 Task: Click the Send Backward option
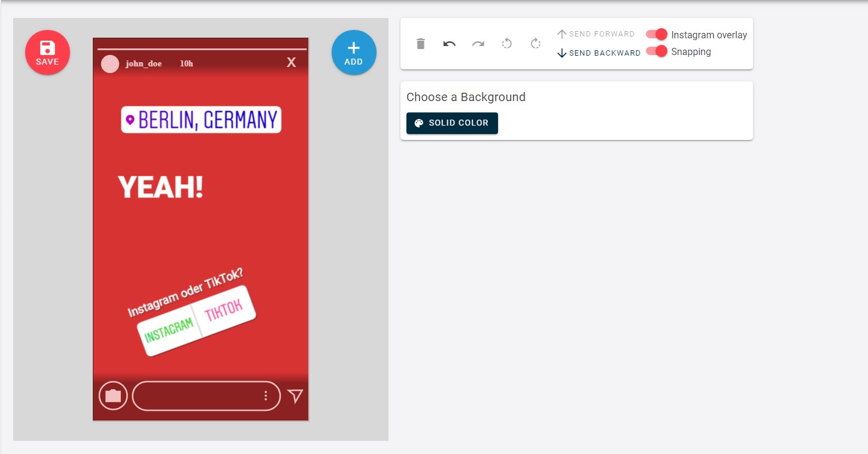[x=597, y=53]
